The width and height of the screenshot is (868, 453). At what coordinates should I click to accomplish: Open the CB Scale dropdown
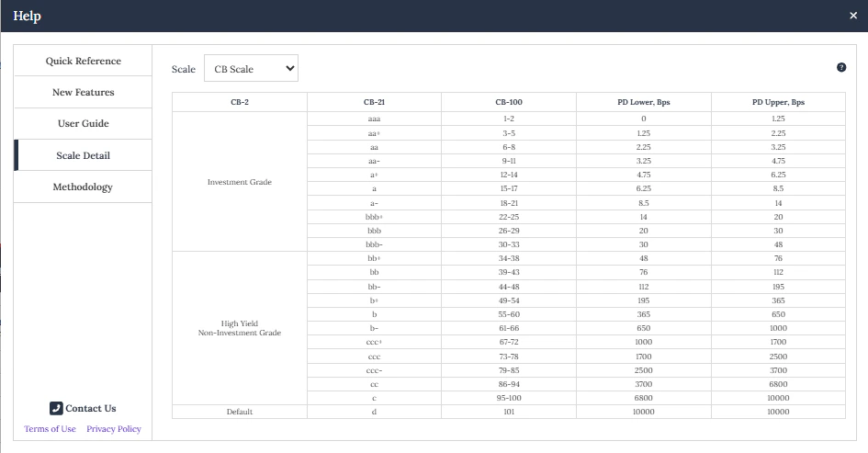click(x=251, y=68)
